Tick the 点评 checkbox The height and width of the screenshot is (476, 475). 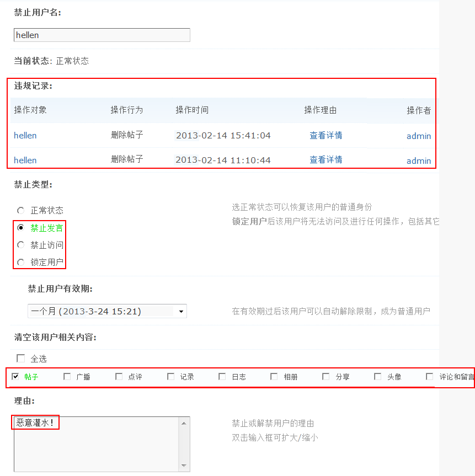coord(119,377)
